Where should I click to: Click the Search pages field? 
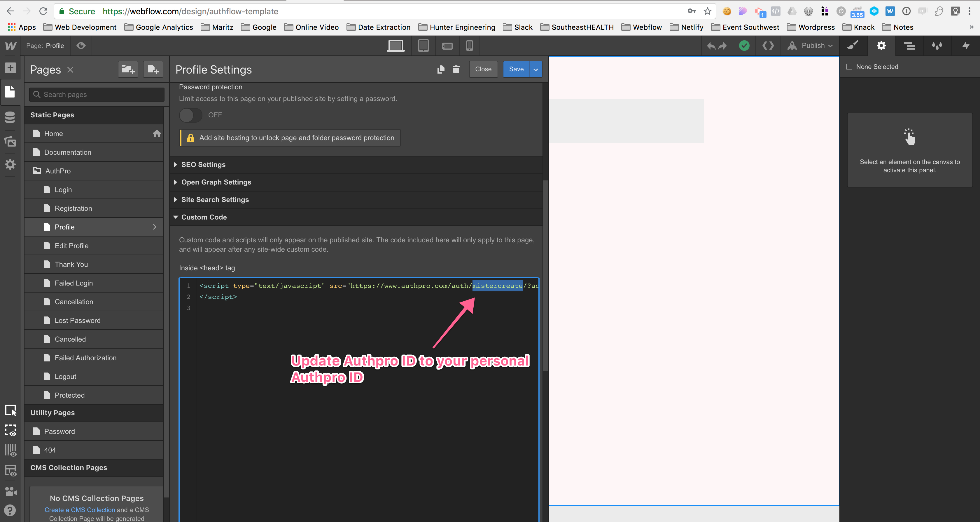tap(97, 94)
